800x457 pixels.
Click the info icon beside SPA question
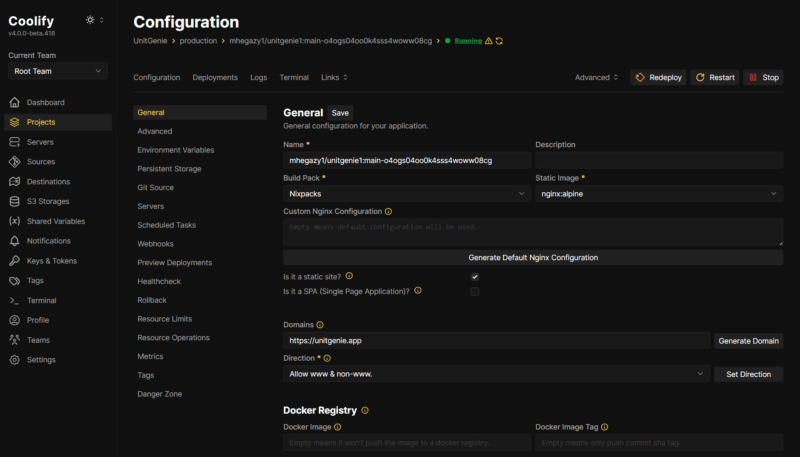pyautogui.click(x=418, y=291)
